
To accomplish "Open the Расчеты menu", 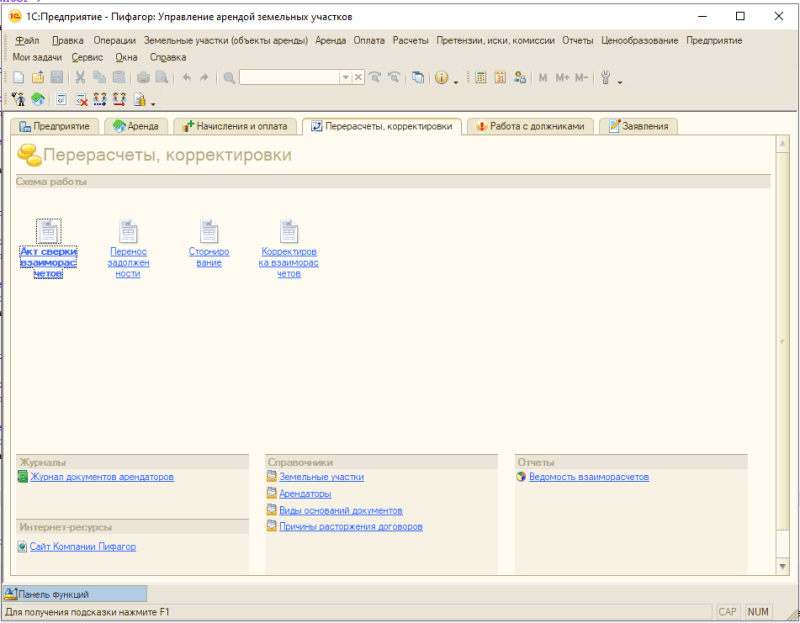I will tap(410, 41).
